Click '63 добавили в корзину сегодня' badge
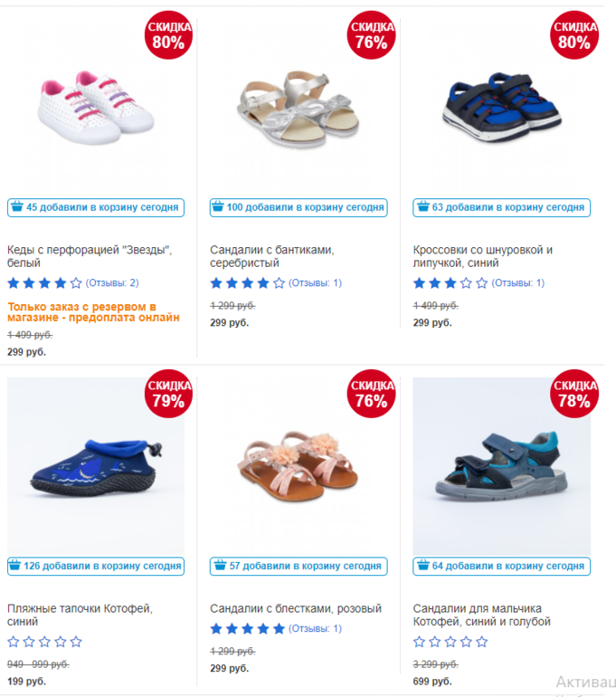This screenshot has height=697, width=616. click(x=502, y=207)
